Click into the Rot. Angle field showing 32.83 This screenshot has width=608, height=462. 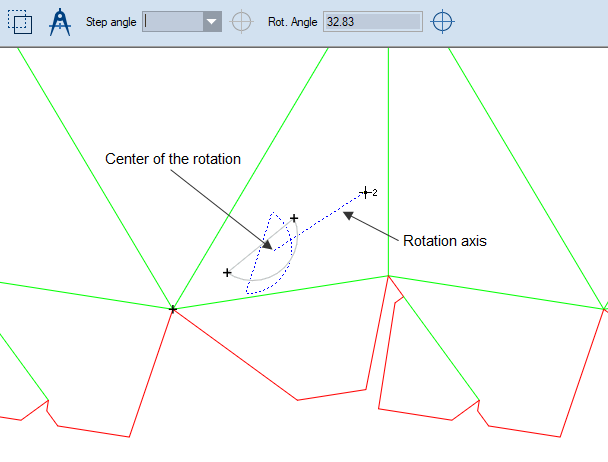pyautogui.click(x=372, y=22)
